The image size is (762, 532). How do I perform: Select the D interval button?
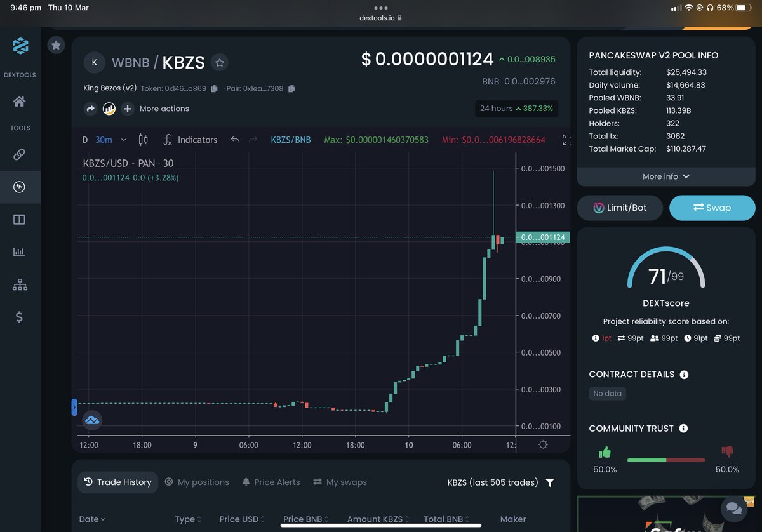coord(85,140)
